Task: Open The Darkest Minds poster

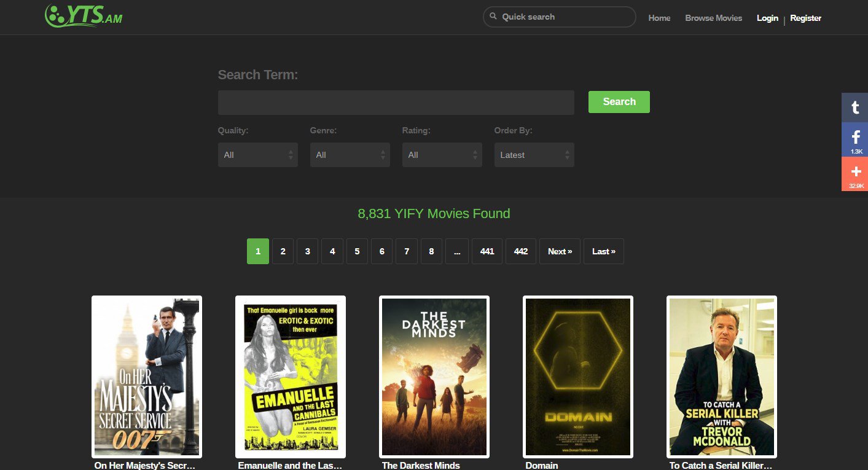Action: pos(434,377)
